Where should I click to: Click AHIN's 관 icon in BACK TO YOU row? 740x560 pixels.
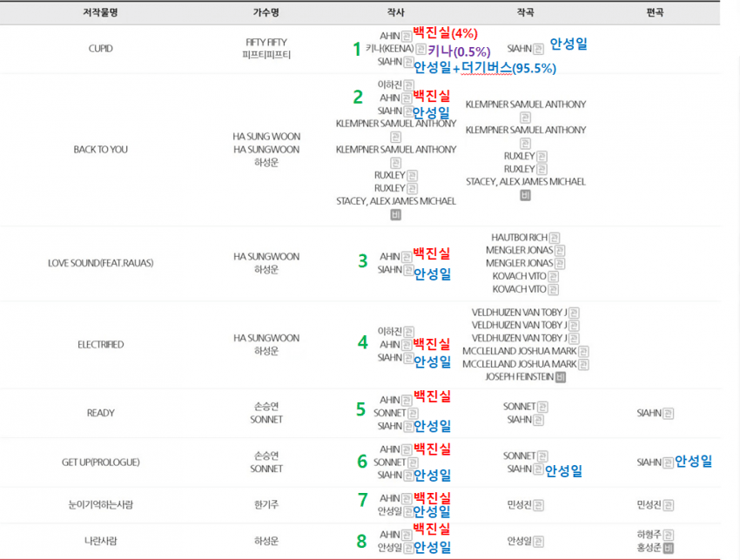[x=407, y=98]
